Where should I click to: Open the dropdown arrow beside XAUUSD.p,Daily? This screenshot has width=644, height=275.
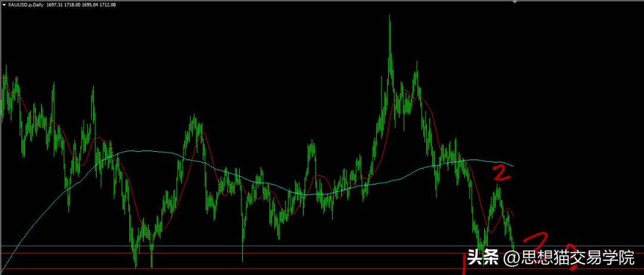(5, 5)
